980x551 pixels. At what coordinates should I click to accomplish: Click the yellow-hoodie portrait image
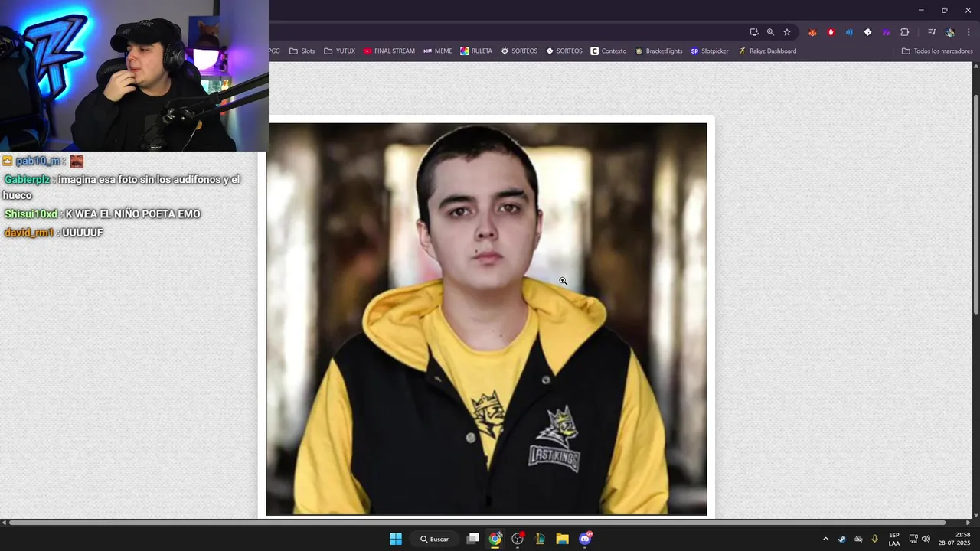click(486, 318)
